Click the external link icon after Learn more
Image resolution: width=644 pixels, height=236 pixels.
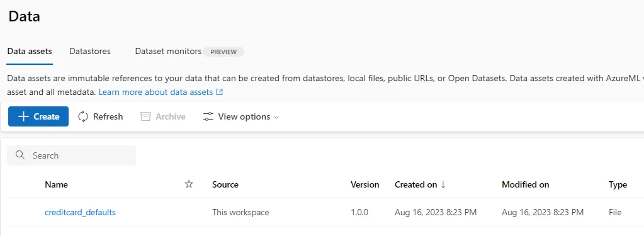pyautogui.click(x=219, y=92)
